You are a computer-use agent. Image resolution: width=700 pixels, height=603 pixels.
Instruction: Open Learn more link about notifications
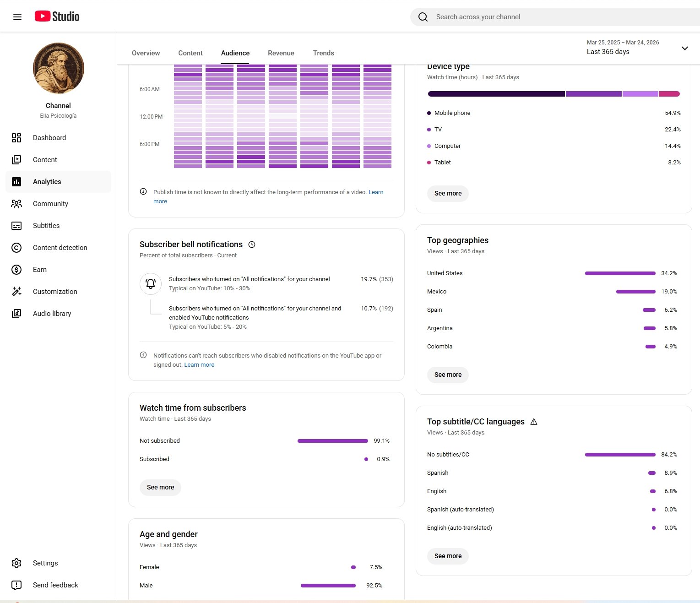[199, 365]
